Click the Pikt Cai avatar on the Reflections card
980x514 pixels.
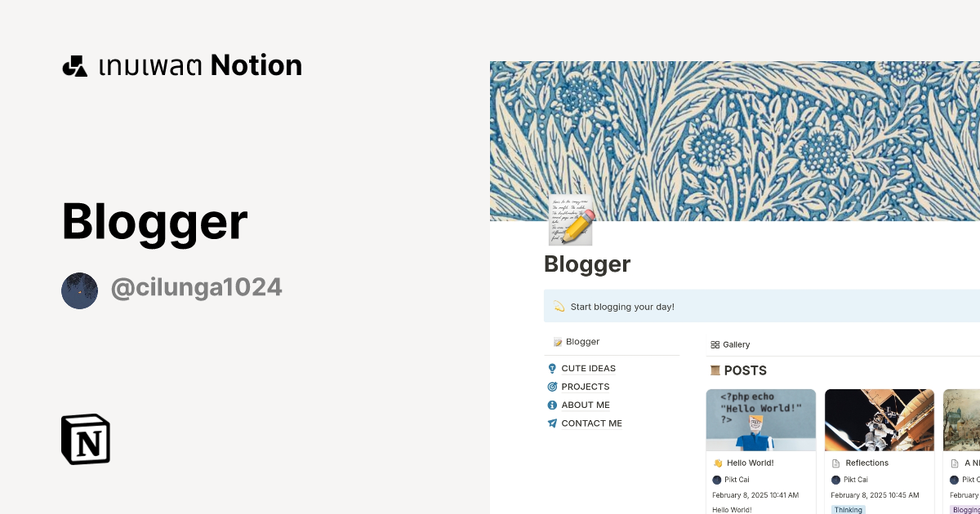[835, 480]
